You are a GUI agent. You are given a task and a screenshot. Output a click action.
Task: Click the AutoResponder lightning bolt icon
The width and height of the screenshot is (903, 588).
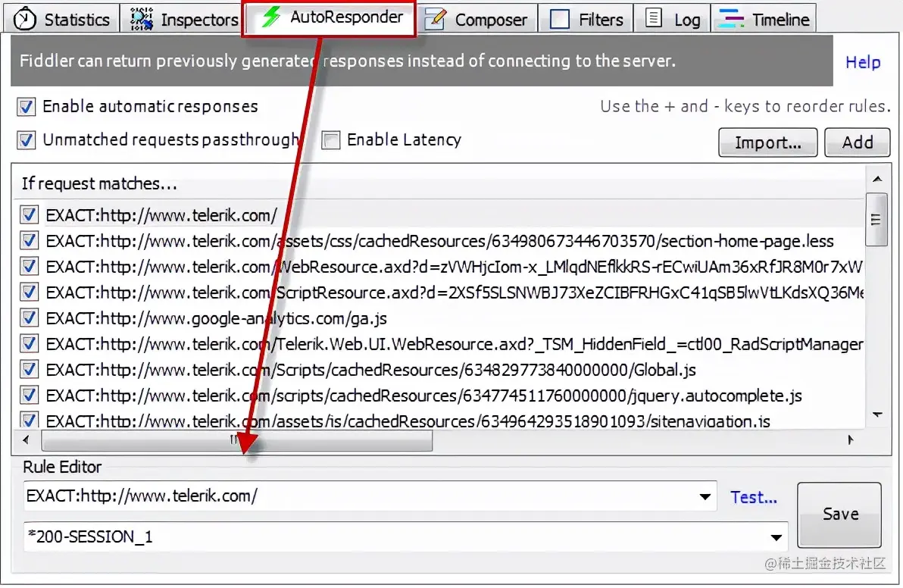tap(270, 17)
